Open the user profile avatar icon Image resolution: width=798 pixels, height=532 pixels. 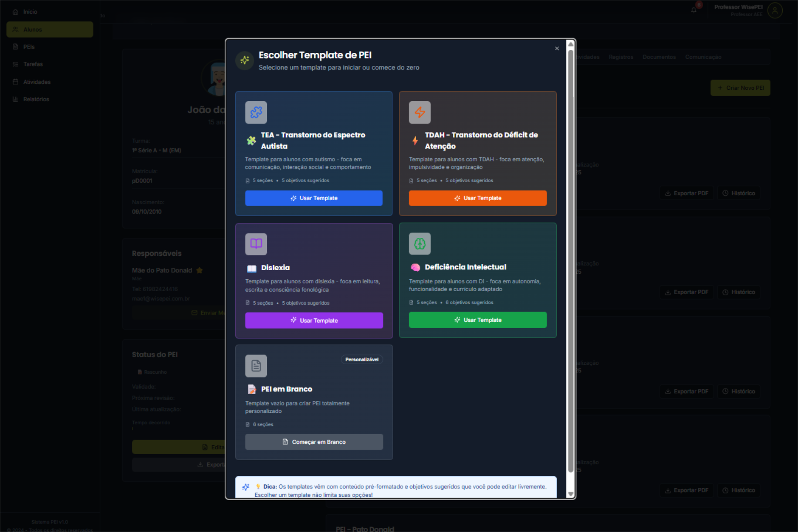(775, 10)
